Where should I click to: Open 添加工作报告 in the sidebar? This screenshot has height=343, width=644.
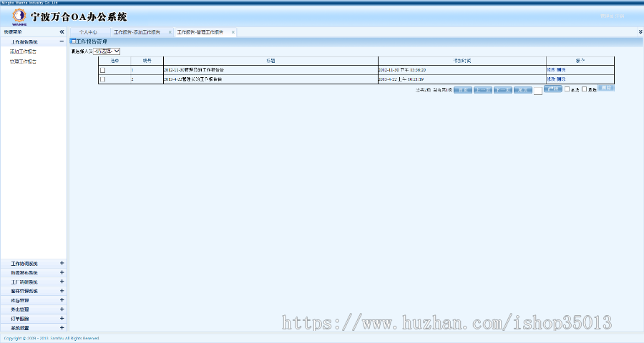point(24,51)
